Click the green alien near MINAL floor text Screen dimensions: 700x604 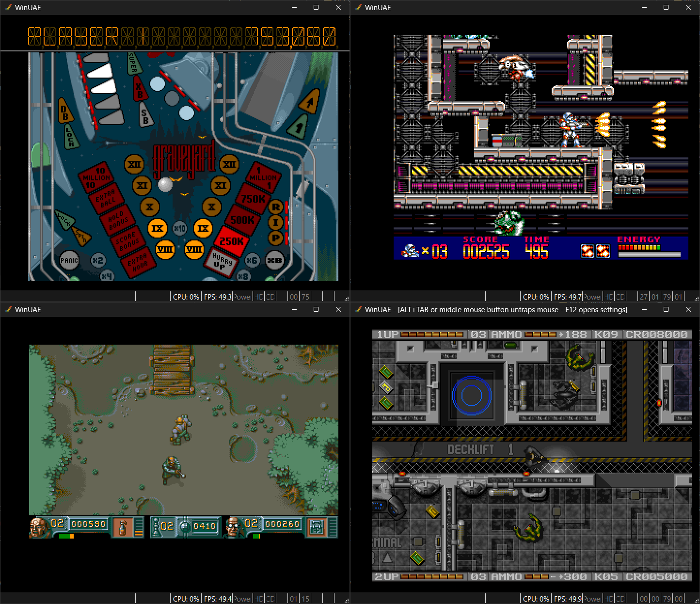tap(528, 528)
